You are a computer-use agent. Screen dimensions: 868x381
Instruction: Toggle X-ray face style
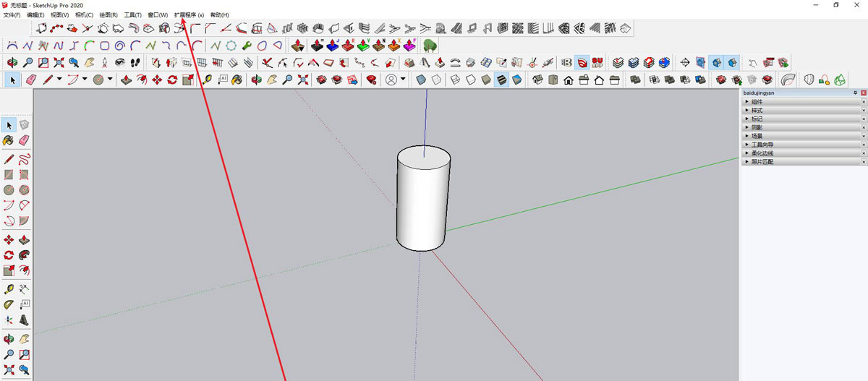click(x=421, y=80)
